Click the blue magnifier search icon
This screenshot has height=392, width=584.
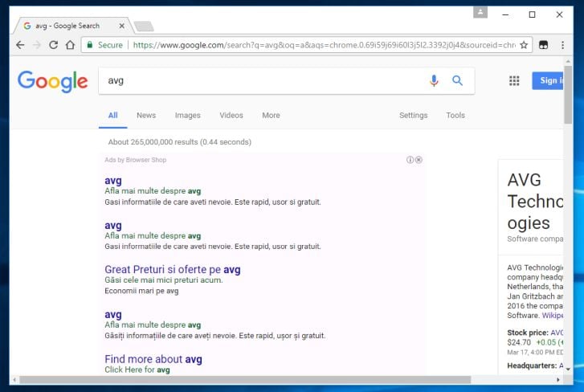pyautogui.click(x=457, y=80)
